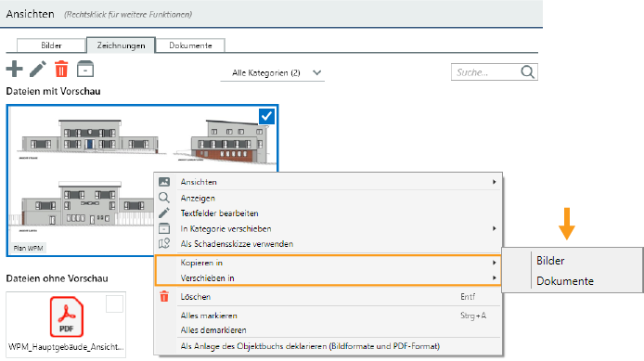Click the category archive icon in toolbar
Viewport: 644px width, 361px height.
click(85, 69)
